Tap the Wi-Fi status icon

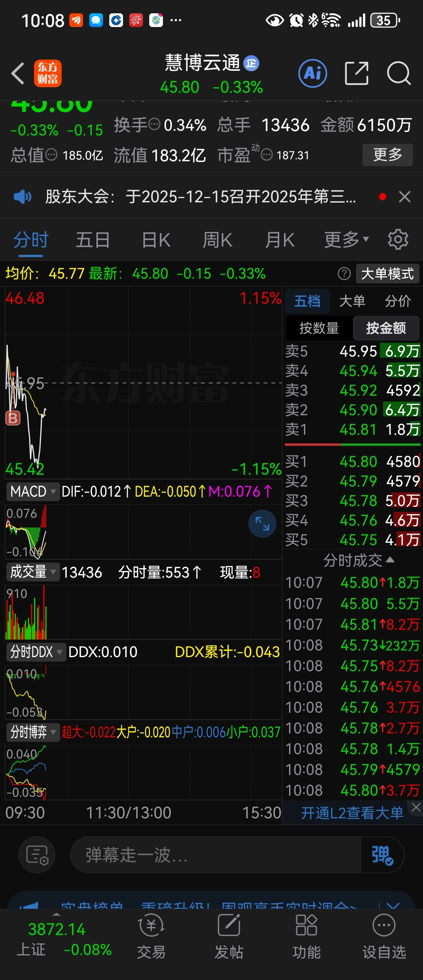pyautogui.click(x=331, y=20)
